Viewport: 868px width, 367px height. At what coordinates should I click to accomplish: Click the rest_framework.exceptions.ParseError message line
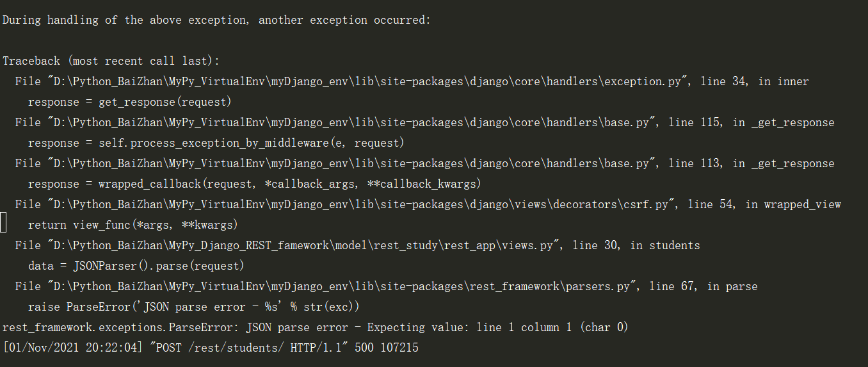pos(316,328)
